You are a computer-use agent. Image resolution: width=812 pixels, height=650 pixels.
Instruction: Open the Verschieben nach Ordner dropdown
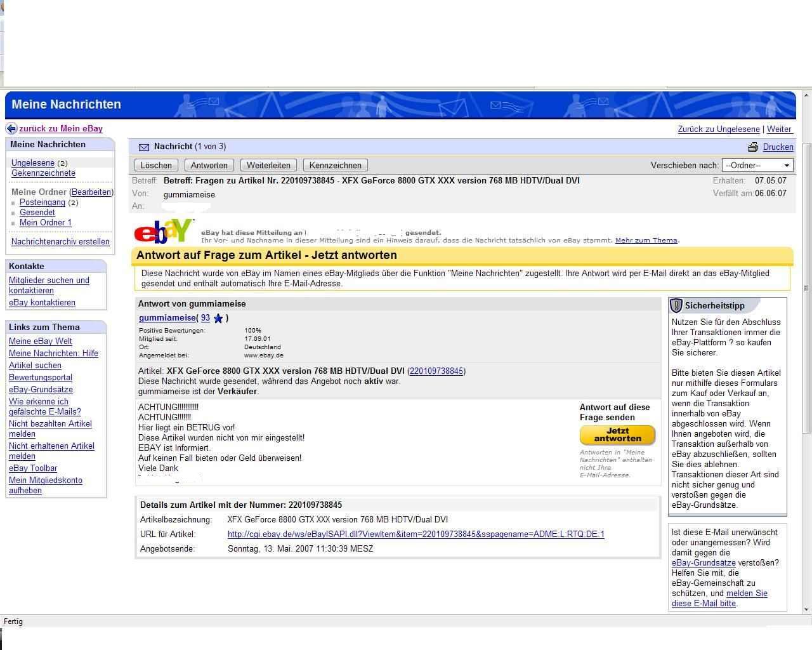point(757,165)
